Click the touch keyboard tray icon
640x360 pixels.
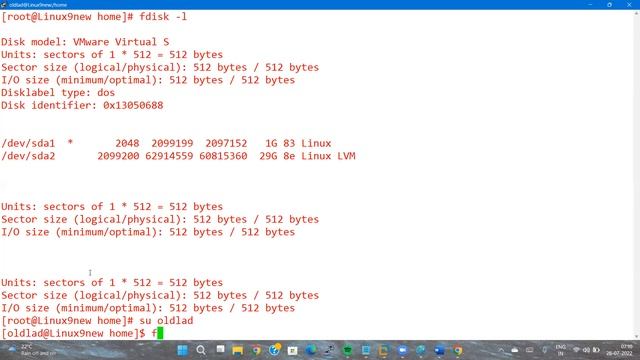coord(529,350)
